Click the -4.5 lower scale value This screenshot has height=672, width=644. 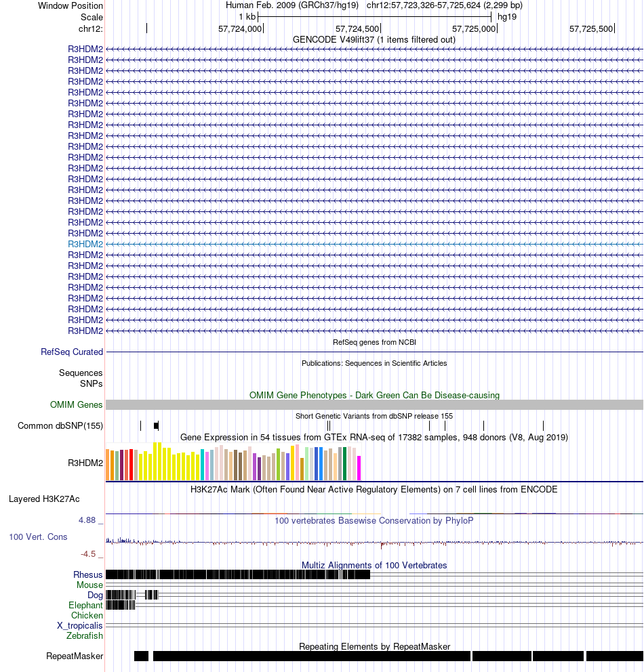pyautogui.click(x=88, y=553)
